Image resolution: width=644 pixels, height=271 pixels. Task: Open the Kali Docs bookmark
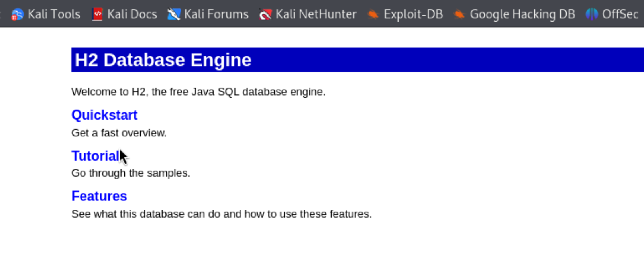124,14
